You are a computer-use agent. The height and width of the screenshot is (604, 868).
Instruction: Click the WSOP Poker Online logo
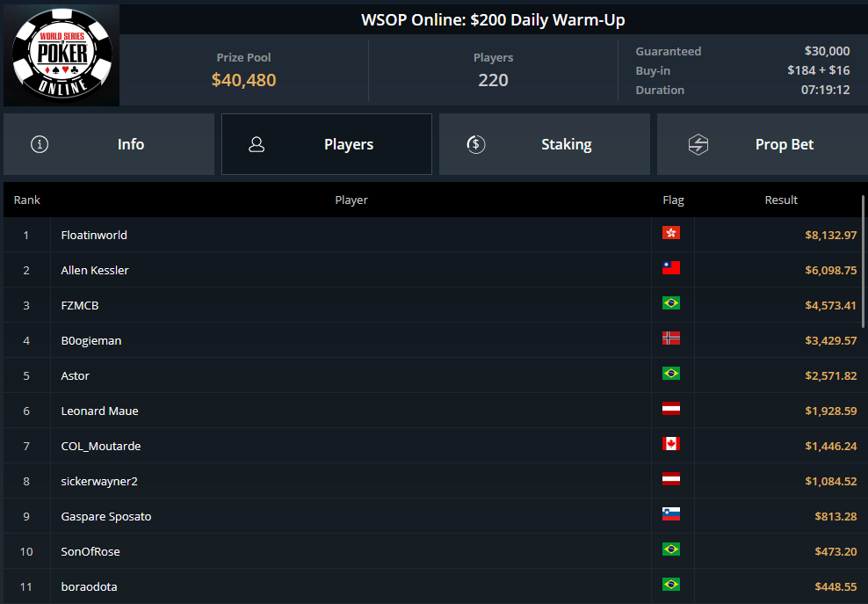[61, 55]
